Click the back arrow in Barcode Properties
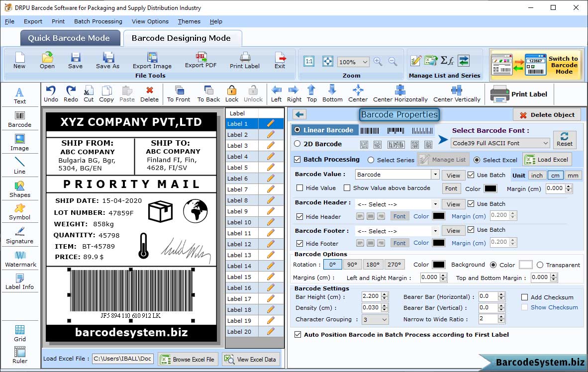This screenshot has width=588, height=372. click(299, 114)
